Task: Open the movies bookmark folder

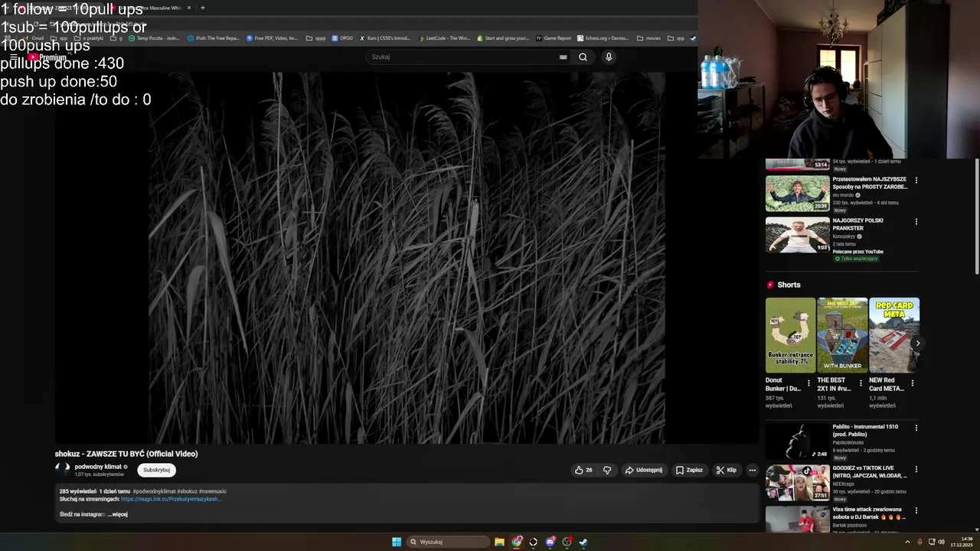Action: pyautogui.click(x=648, y=38)
